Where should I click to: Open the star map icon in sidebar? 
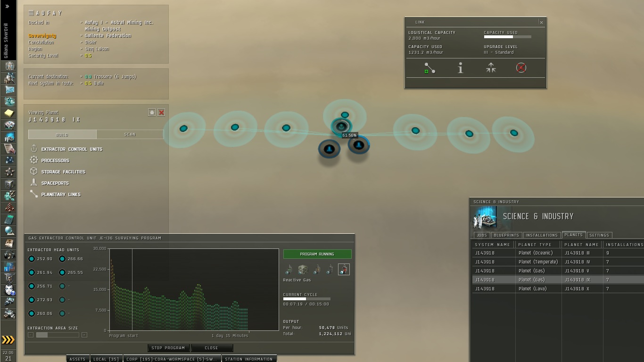[x=9, y=160]
